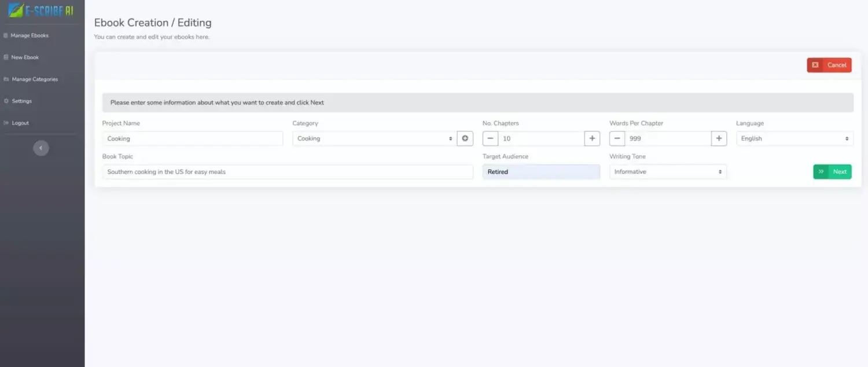868x367 pixels.
Task: Open Settings from the sidebar
Action: point(21,101)
